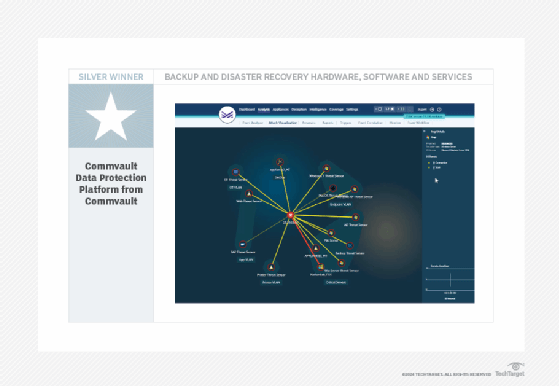
Task: Click the DevOps group label
Action: (280, 177)
